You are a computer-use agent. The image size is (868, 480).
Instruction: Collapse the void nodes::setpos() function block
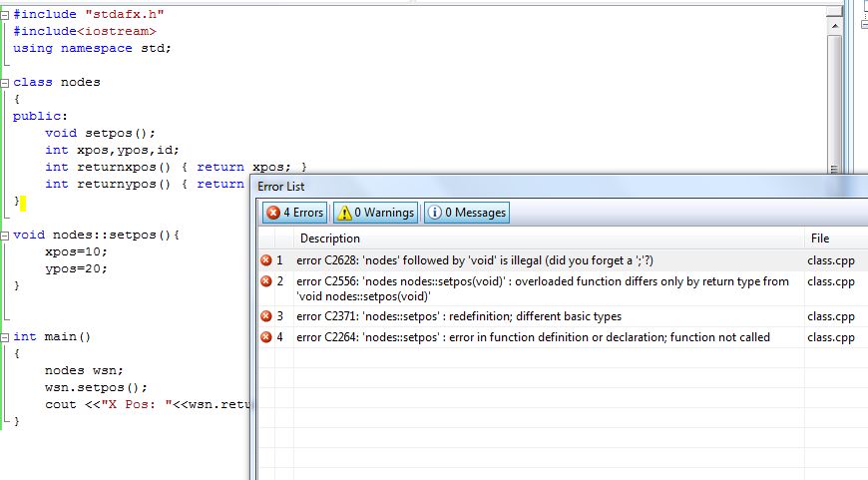point(5,236)
